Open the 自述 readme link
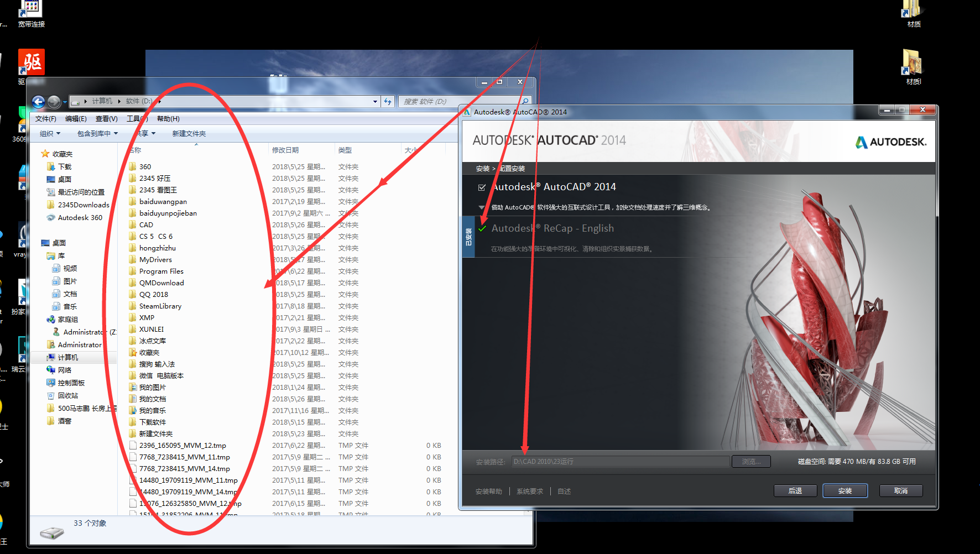This screenshot has height=554, width=980. tap(564, 491)
